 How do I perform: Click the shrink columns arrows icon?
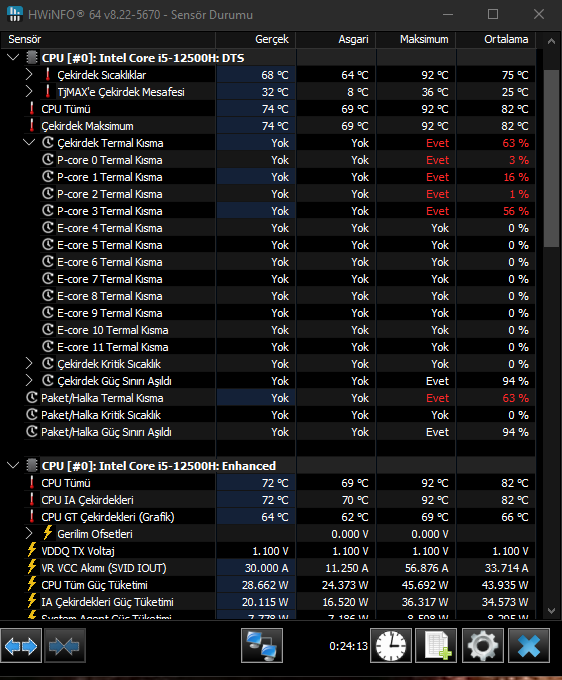click(65, 646)
